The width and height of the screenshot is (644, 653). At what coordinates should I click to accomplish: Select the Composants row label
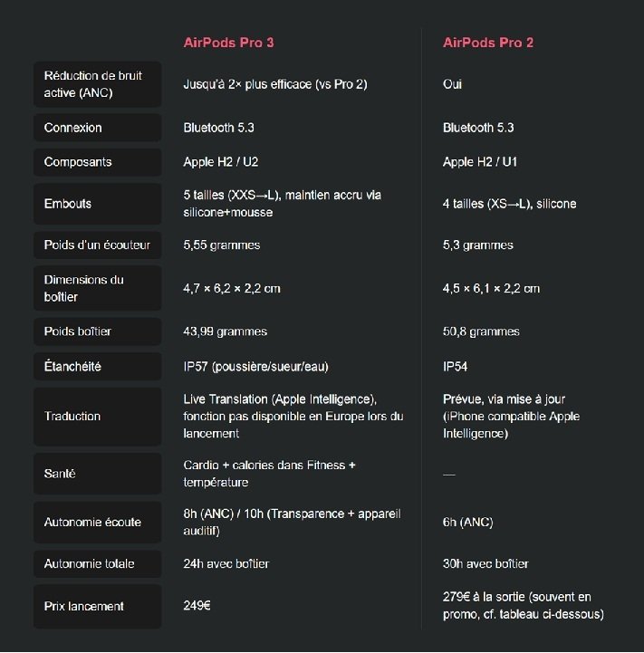[78, 162]
